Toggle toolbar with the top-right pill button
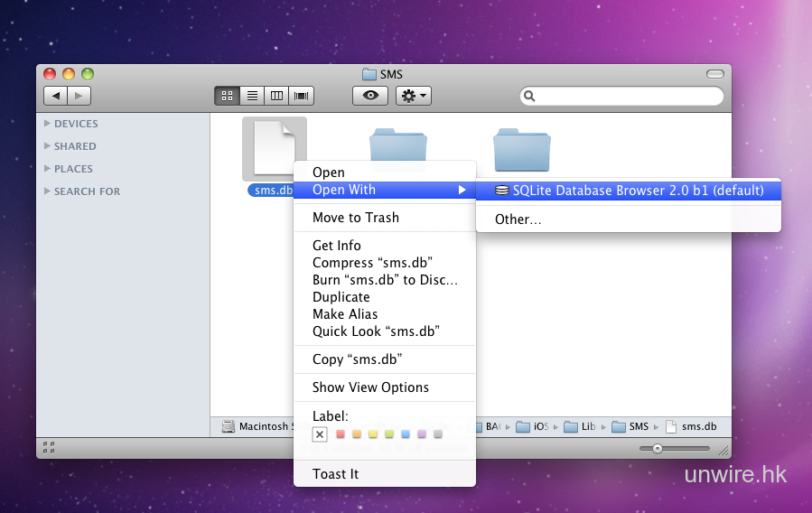This screenshot has height=513, width=812. pyautogui.click(x=714, y=74)
